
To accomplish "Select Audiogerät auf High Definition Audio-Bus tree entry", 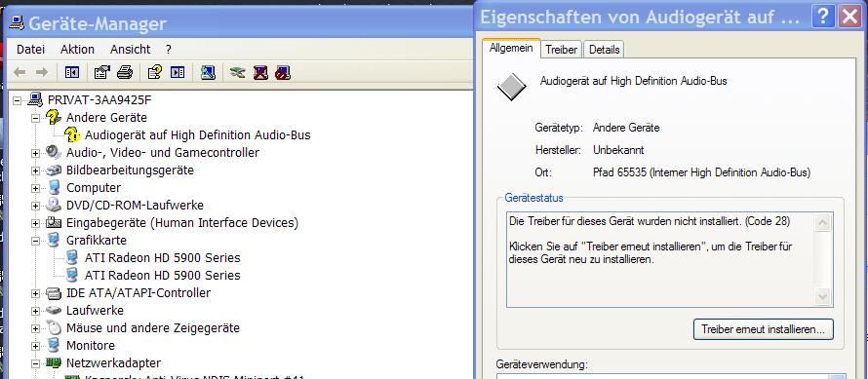I will (x=198, y=135).
